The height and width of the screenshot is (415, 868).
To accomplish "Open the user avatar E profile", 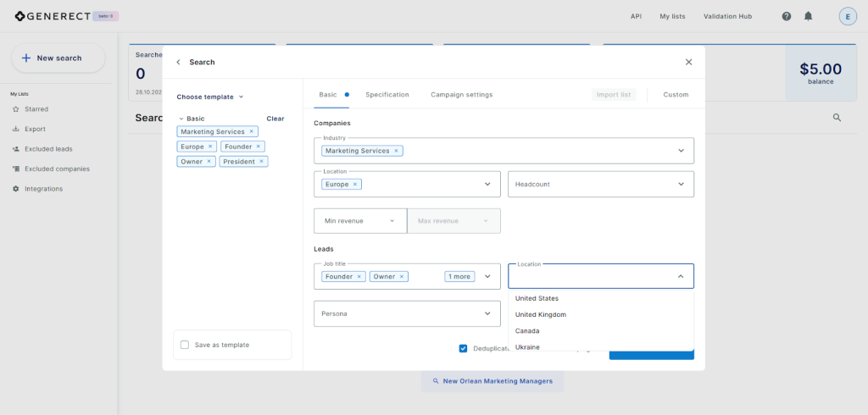I will (x=847, y=16).
